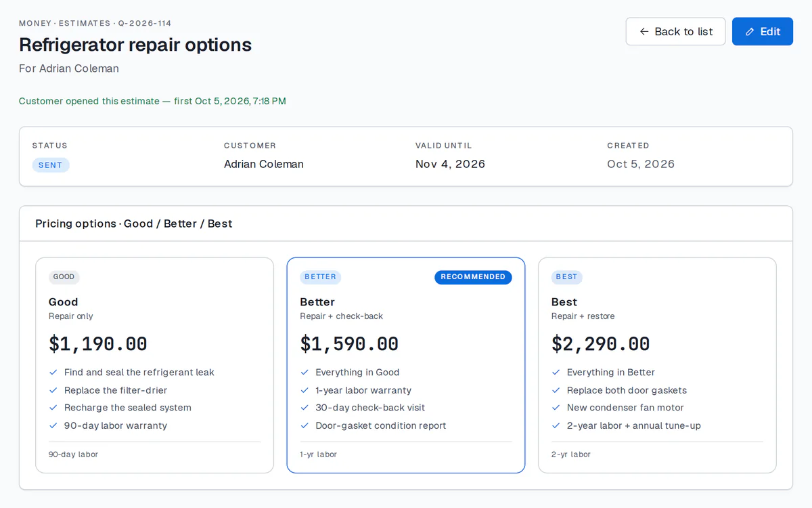
Task: Click checkmark beside Replace both door gaskets
Action: (x=556, y=390)
